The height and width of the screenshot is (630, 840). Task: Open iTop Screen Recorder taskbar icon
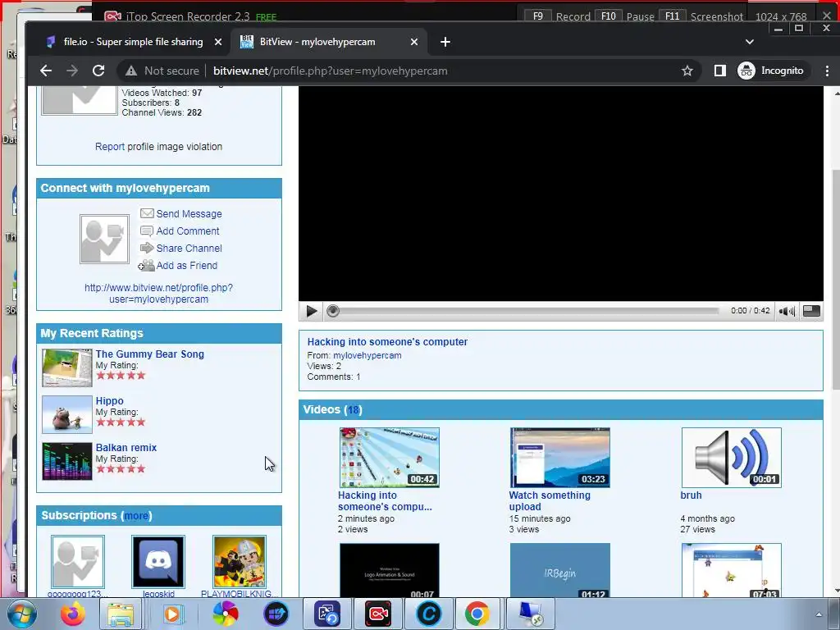(x=377, y=614)
